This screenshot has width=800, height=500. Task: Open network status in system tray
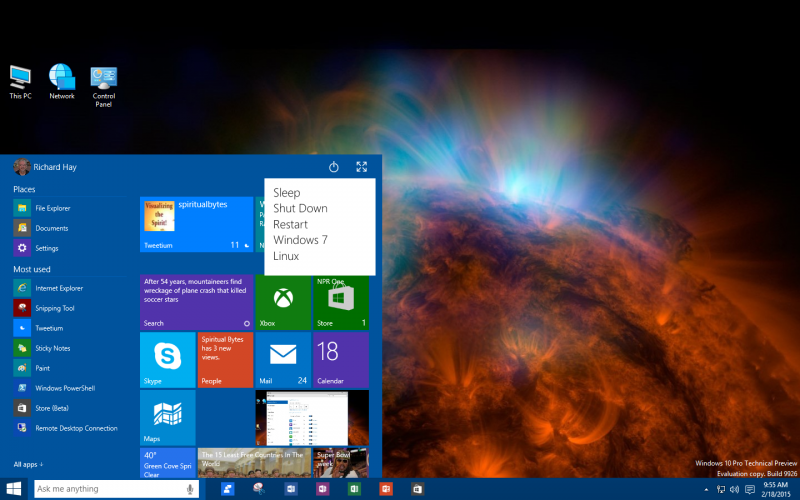point(721,489)
